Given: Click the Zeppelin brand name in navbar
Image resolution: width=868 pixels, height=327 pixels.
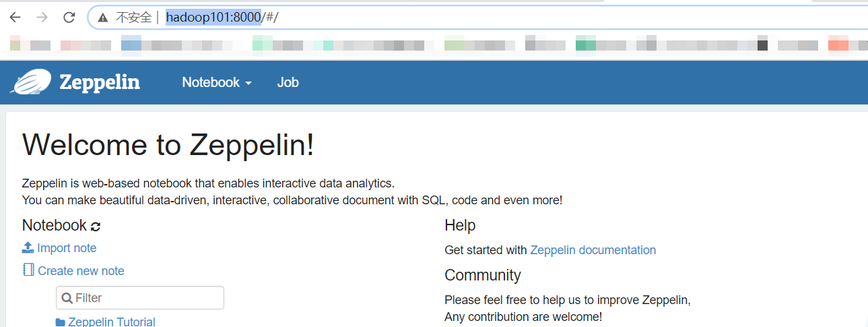Looking at the screenshot, I should (100, 82).
